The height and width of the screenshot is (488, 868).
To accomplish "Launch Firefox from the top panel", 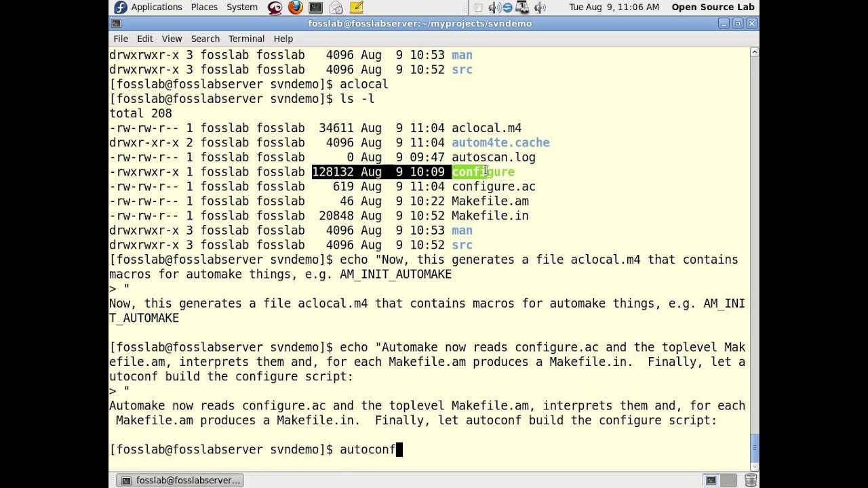I will click(295, 7).
